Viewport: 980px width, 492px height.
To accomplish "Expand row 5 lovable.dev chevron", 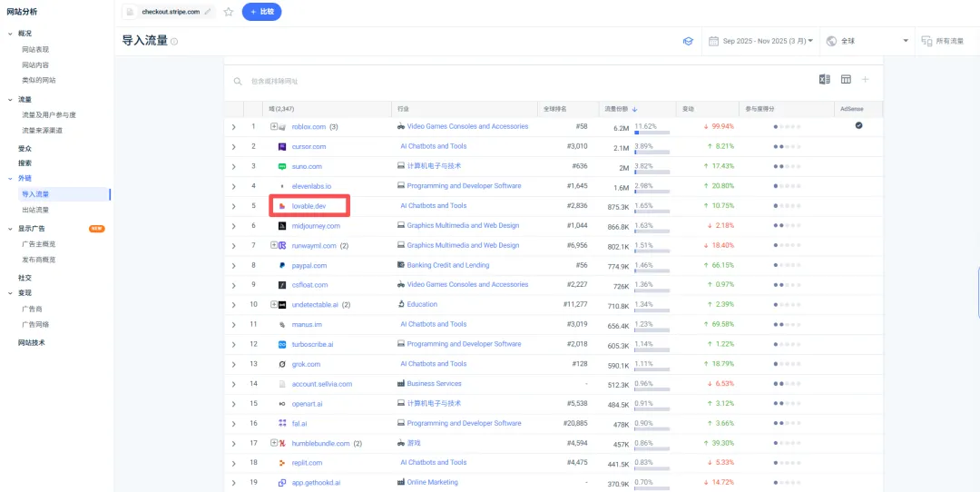I will pos(234,206).
